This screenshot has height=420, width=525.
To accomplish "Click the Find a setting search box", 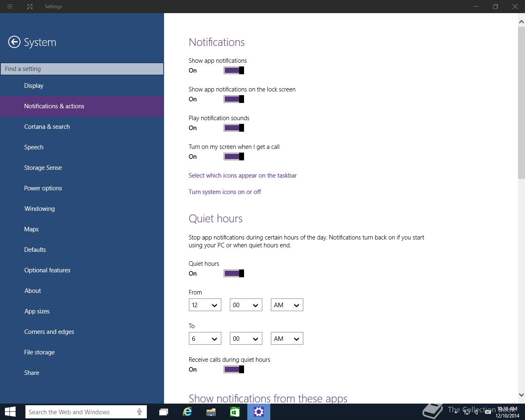I will point(82,69).
